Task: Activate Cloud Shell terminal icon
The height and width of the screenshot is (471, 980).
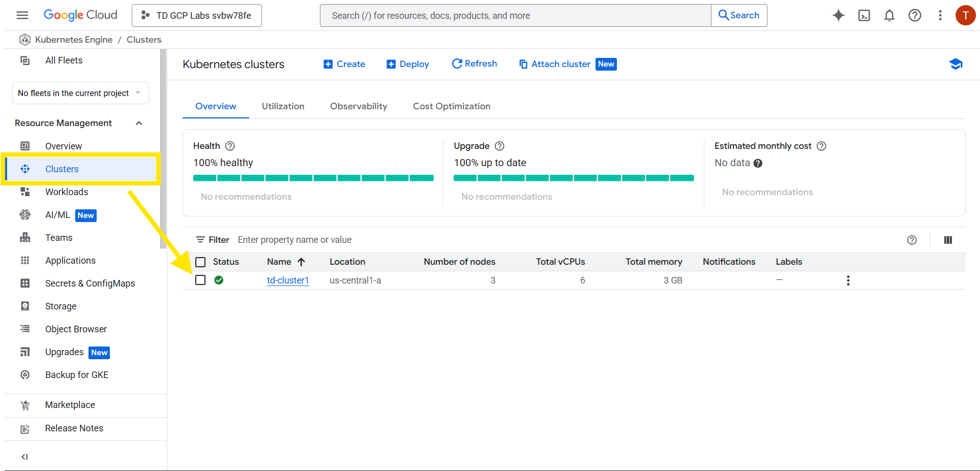Action: tap(864, 15)
